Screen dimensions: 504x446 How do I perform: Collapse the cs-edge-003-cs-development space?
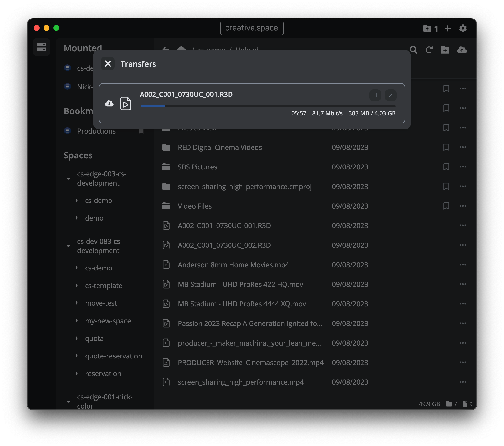pyautogui.click(x=68, y=178)
